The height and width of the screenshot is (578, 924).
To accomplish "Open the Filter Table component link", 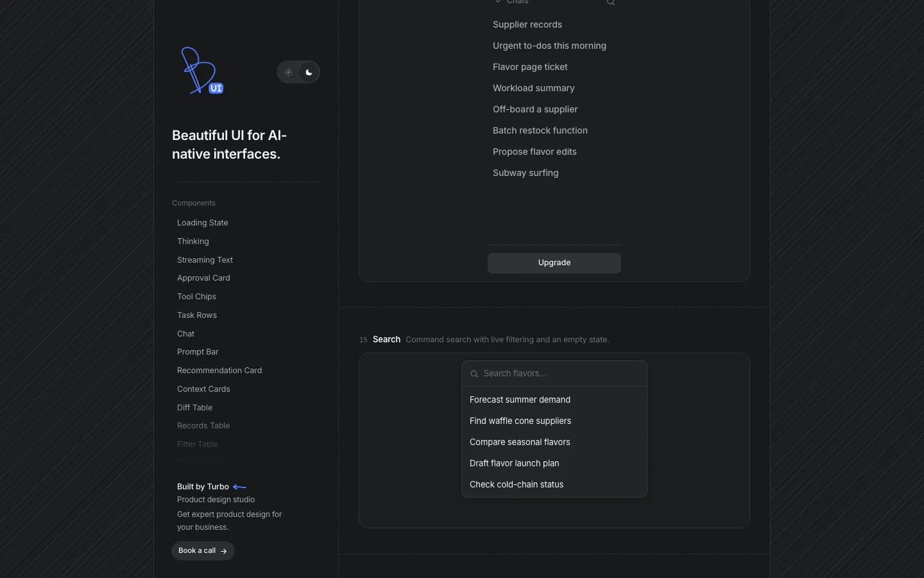I will [x=198, y=444].
